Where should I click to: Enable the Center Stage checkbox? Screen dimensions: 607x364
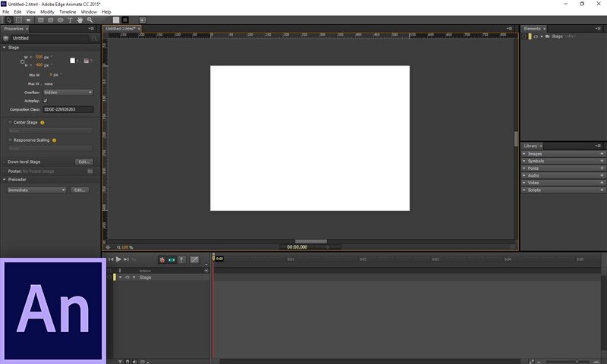click(x=11, y=122)
